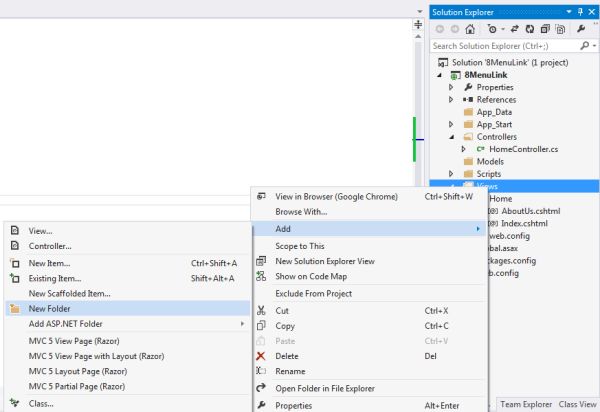Screen dimensions: 600x412
Task: Click the Forward navigation arrow in Solution Explorer
Action: tap(455, 29)
